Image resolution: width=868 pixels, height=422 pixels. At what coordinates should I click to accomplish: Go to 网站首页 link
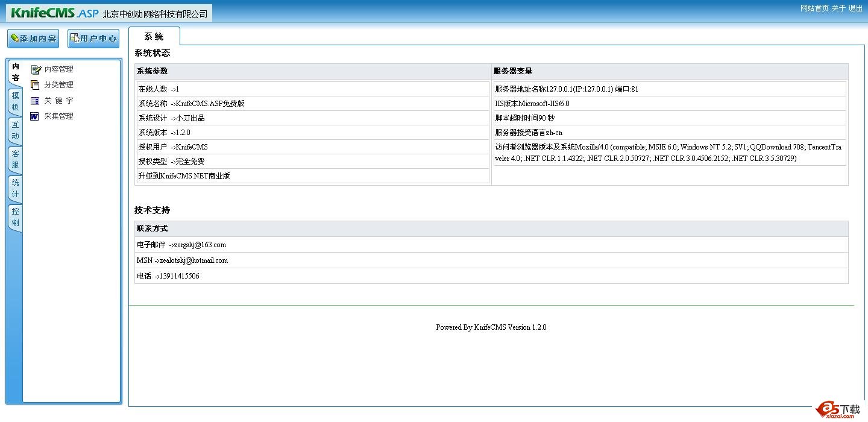[x=814, y=8]
